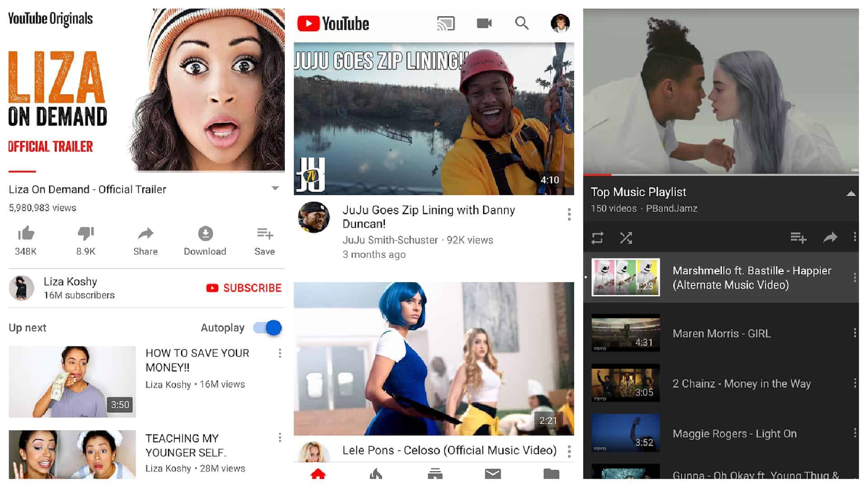Open HOW TO SAVE YOUR MONEY title
This screenshot has height=488, width=868.
[x=197, y=360]
